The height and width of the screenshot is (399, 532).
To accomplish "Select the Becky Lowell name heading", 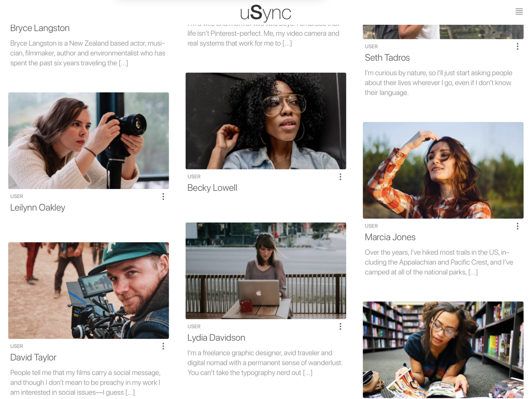I will [x=212, y=188].
